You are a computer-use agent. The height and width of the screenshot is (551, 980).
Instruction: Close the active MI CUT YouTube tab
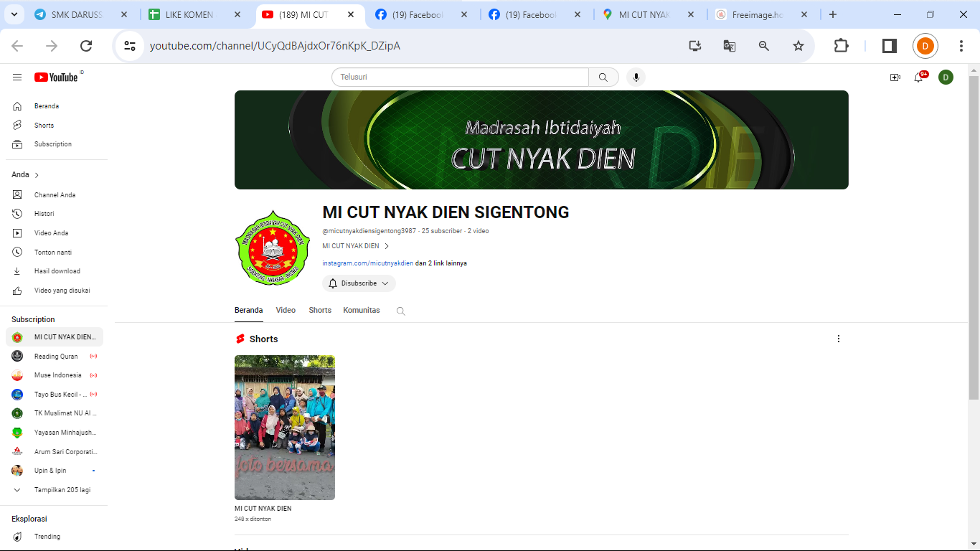click(x=351, y=14)
